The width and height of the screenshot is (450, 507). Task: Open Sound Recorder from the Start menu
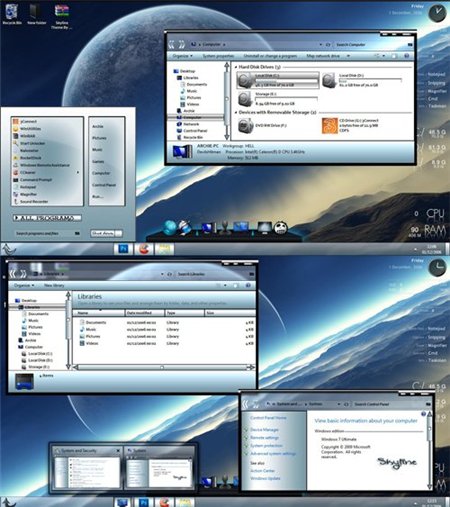pyautogui.click(x=34, y=202)
